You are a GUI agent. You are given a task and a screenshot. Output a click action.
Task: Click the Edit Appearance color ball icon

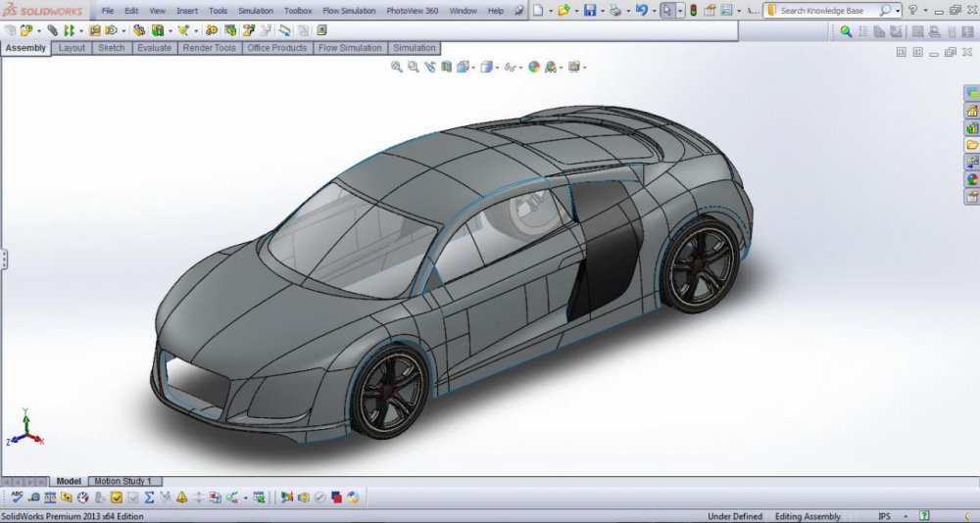[534, 67]
